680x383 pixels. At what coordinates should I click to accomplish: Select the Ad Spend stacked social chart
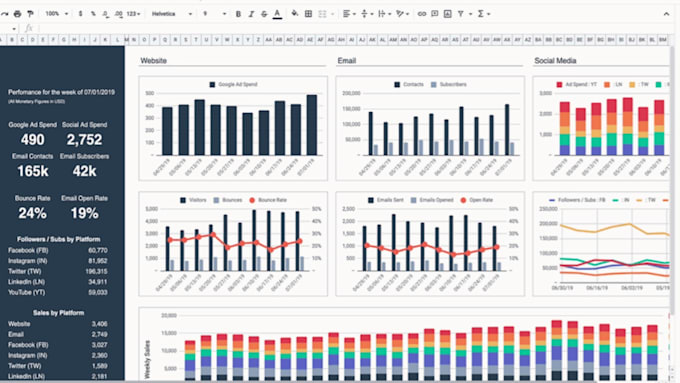coord(602,128)
